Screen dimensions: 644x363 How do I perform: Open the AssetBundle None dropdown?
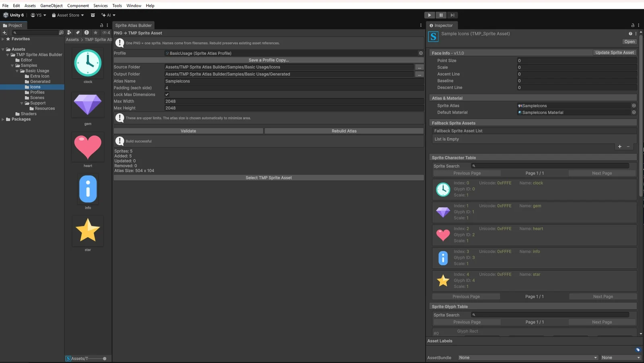[x=528, y=358]
